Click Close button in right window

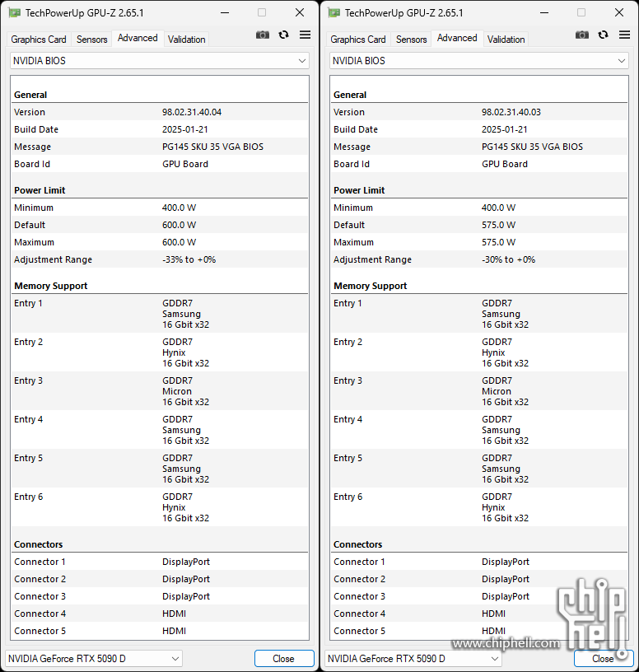pos(603,658)
